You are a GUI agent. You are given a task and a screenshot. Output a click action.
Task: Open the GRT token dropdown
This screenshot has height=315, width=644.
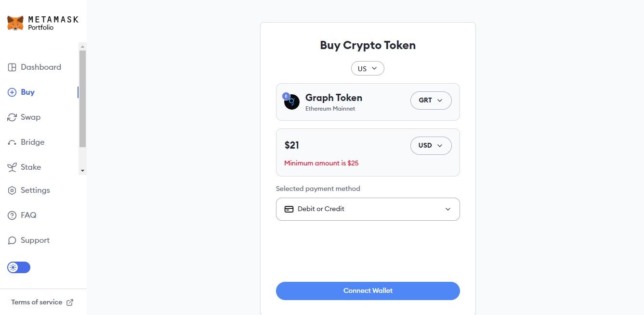pos(430,100)
